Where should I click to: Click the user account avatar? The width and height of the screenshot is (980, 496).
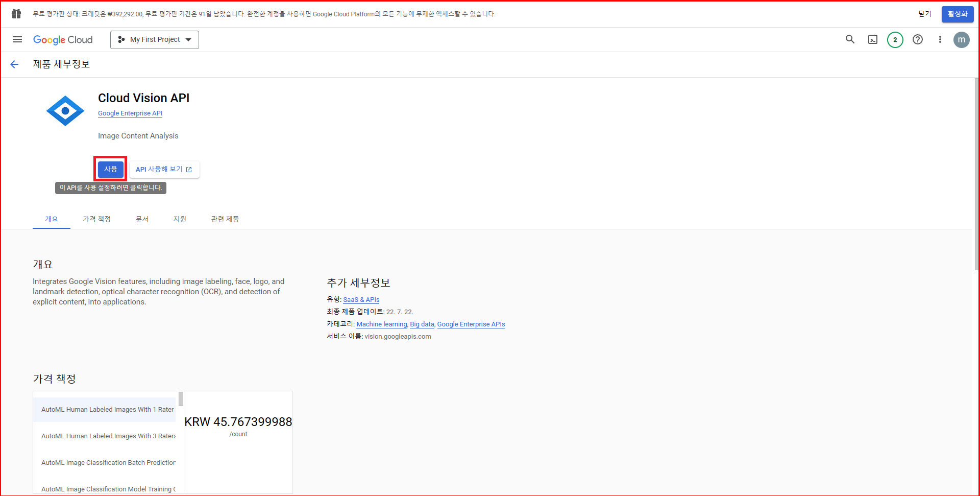point(961,39)
